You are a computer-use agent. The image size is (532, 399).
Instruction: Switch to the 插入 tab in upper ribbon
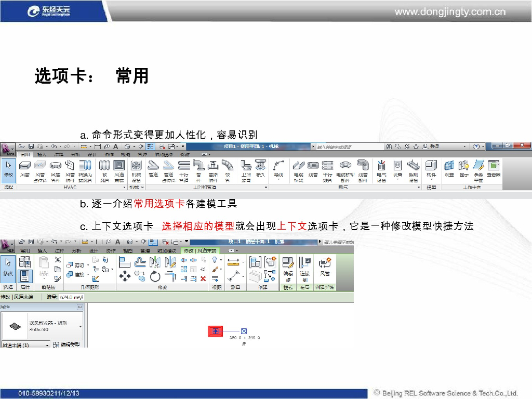(x=42, y=155)
